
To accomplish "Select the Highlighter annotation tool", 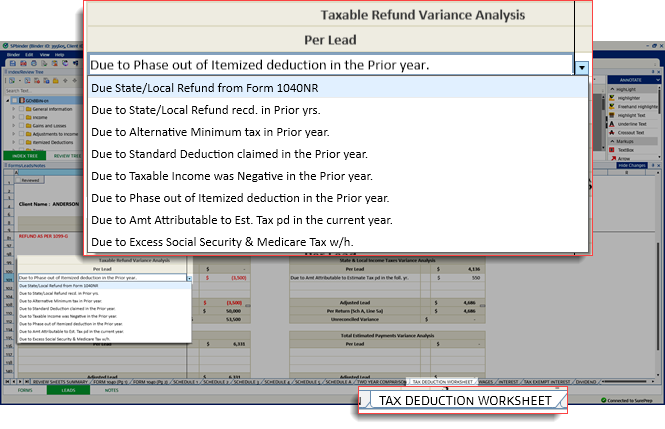I will 629,98.
